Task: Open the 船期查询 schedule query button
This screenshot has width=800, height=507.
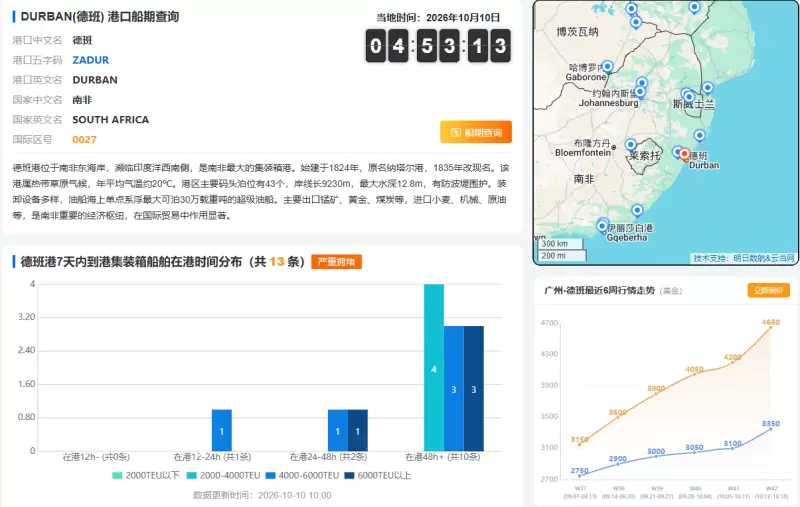Action: [476, 133]
